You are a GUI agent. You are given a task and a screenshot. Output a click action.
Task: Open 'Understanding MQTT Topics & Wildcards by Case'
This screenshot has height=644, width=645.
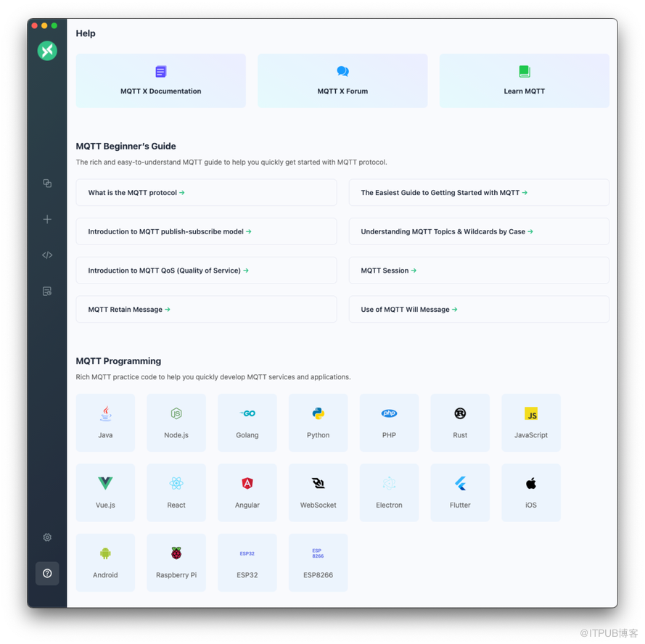479,231
